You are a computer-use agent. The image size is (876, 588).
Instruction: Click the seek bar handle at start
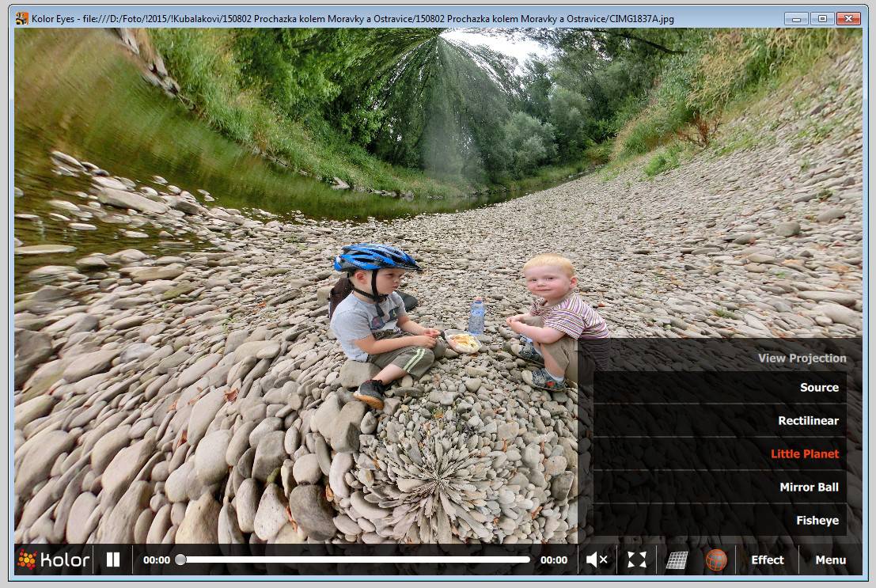tap(180, 560)
